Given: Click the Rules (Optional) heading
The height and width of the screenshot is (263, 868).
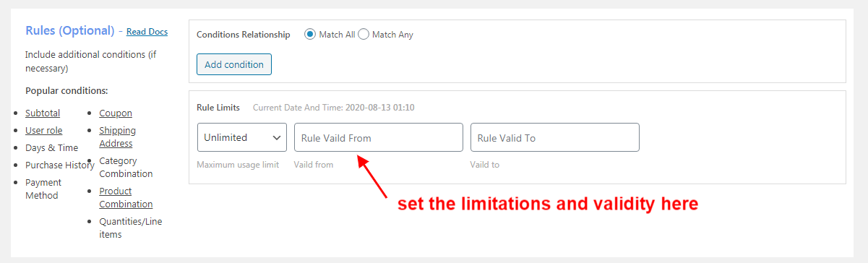Looking at the screenshot, I should tap(70, 31).
